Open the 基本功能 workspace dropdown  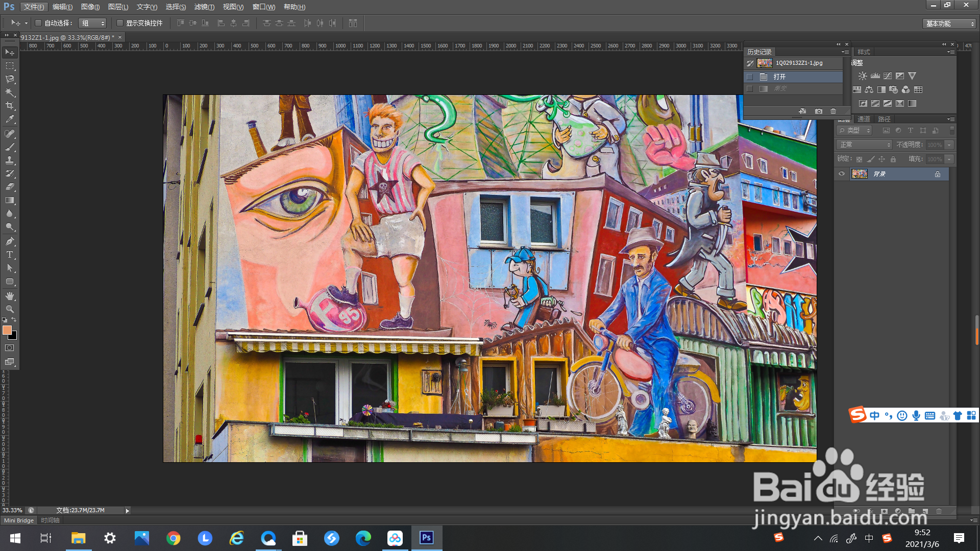point(949,23)
